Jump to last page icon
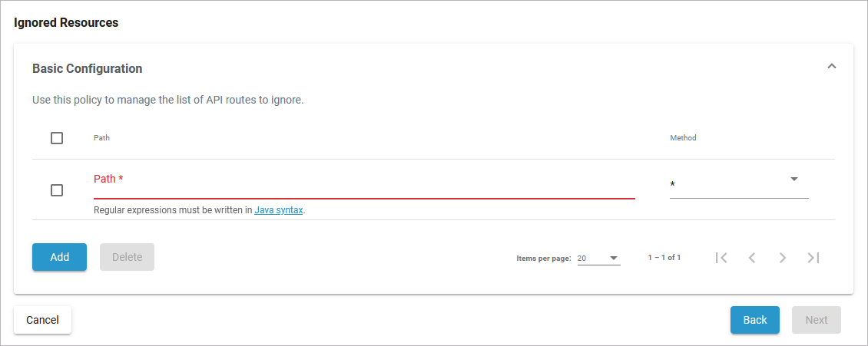 pyautogui.click(x=813, y=258)
